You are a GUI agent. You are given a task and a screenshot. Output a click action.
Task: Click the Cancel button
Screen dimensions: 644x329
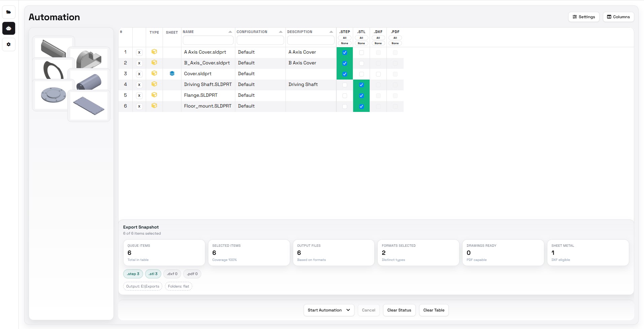point(369,310)
